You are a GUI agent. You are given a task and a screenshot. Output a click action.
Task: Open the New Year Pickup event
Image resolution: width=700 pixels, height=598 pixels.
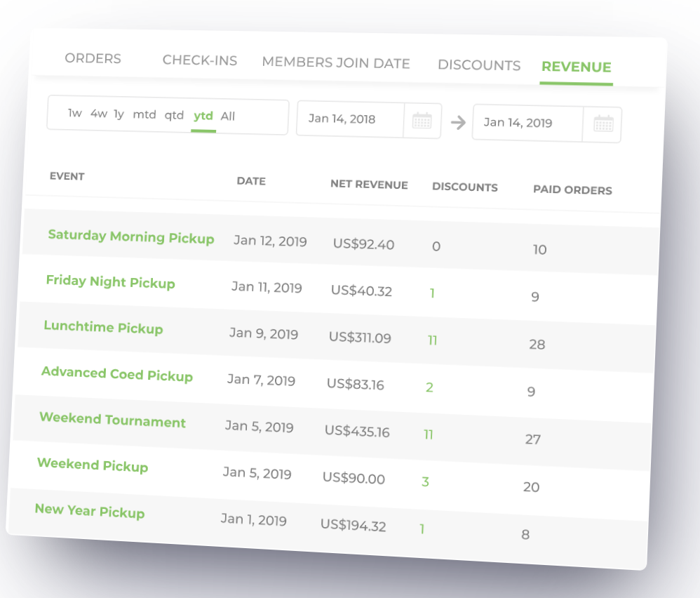(90, 511)
